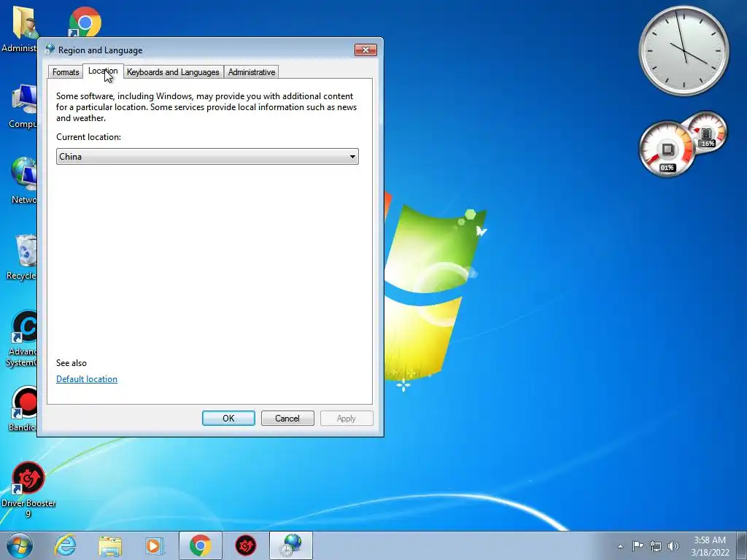Screen dimensions: 747x560
Task: Switch to Google Chrome on the taskbar
Action: [x=201, y=545]
